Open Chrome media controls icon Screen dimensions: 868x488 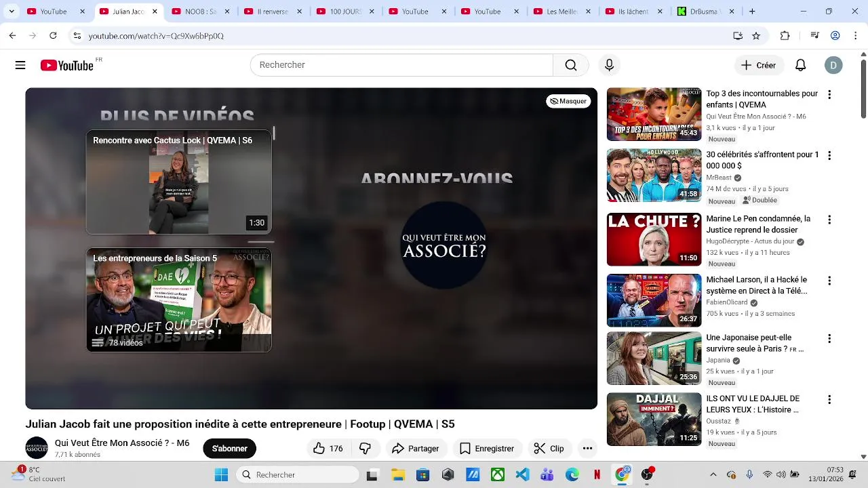pyautogui.click(x=815, y=36)
